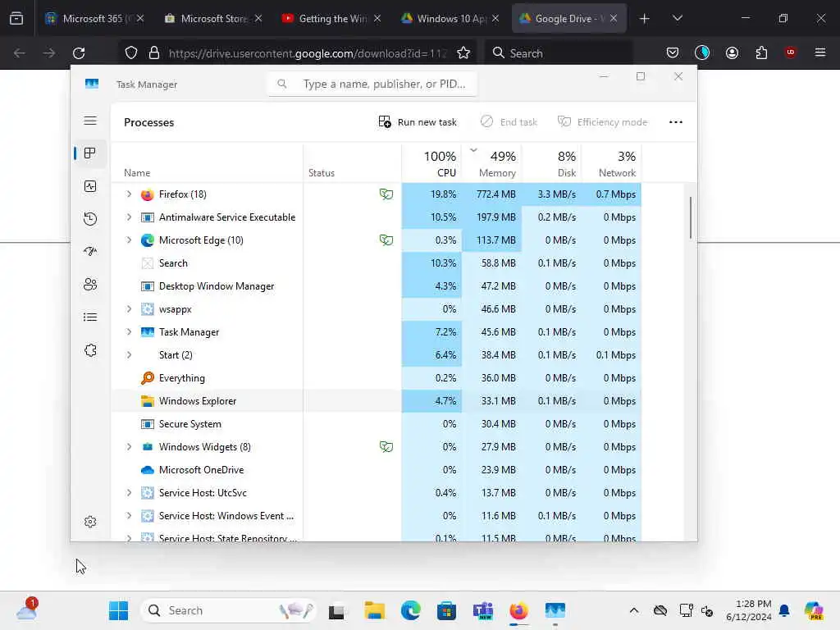Screen dimensions: 840x630
Task: Click the shield tracking protection icon
Action: pyautogui.click(x=131, y=53)
